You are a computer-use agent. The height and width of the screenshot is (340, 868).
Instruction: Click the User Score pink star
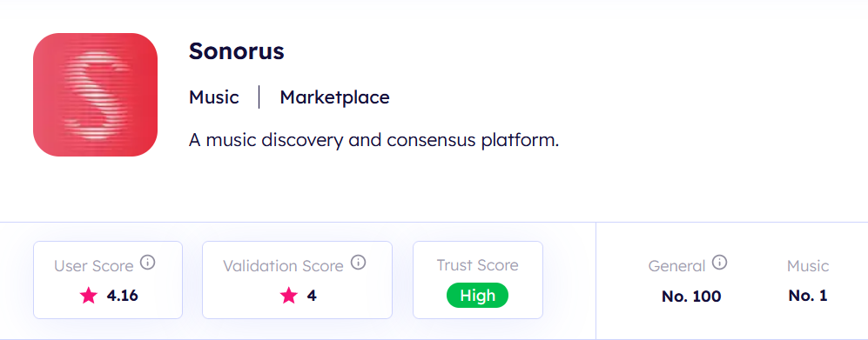point(89,296)
